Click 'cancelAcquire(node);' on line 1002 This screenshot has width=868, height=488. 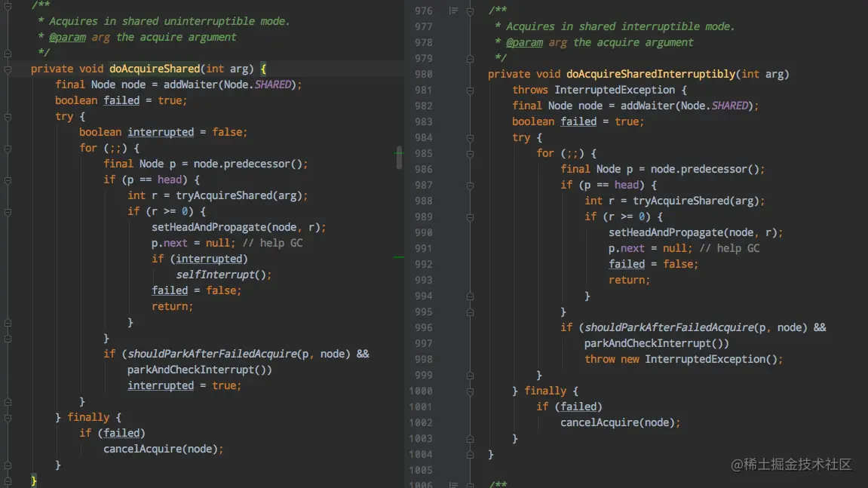coord(620,422)
